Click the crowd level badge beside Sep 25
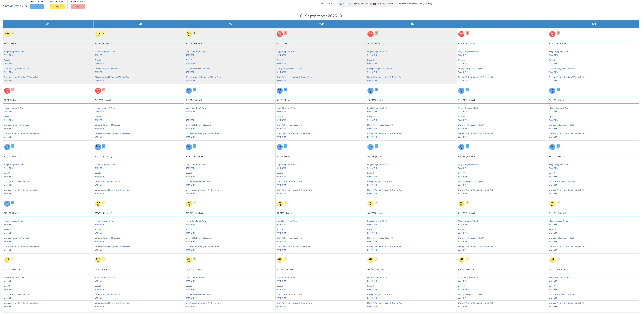 tap(104, 259)
